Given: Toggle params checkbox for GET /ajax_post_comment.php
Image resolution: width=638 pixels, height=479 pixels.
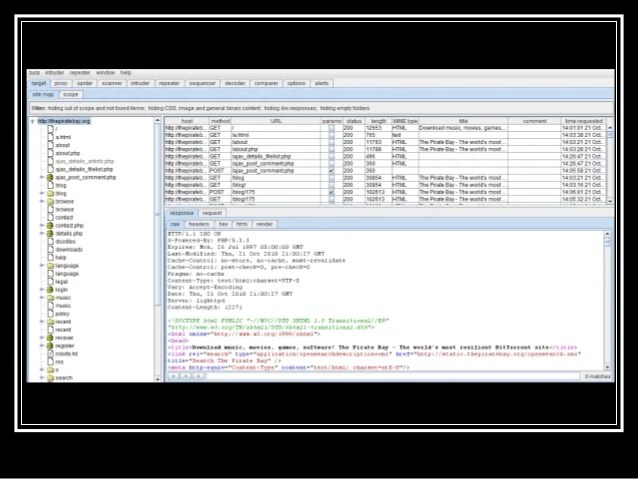Looking at the screenshot, I should (332, 164).
